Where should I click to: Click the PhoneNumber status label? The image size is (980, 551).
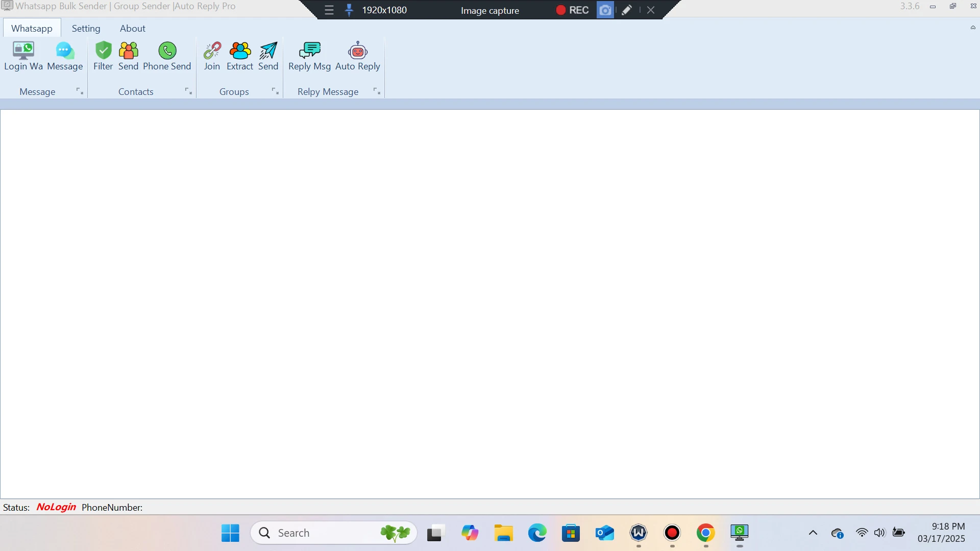(x=112, y=508)
